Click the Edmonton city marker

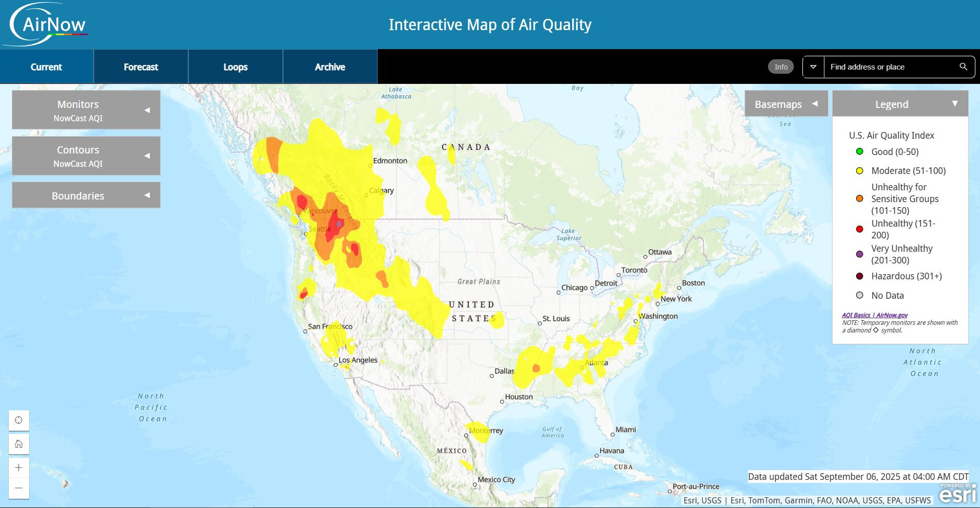click(x=371, y=166)
